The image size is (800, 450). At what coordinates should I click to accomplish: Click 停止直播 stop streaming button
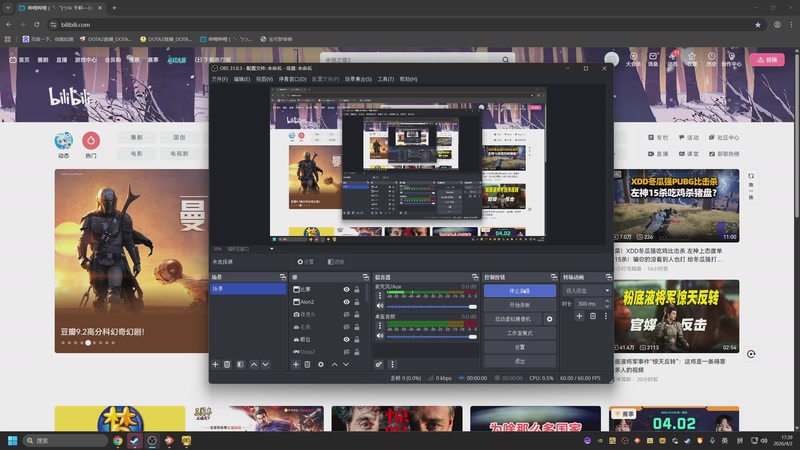tap(519, 291)
